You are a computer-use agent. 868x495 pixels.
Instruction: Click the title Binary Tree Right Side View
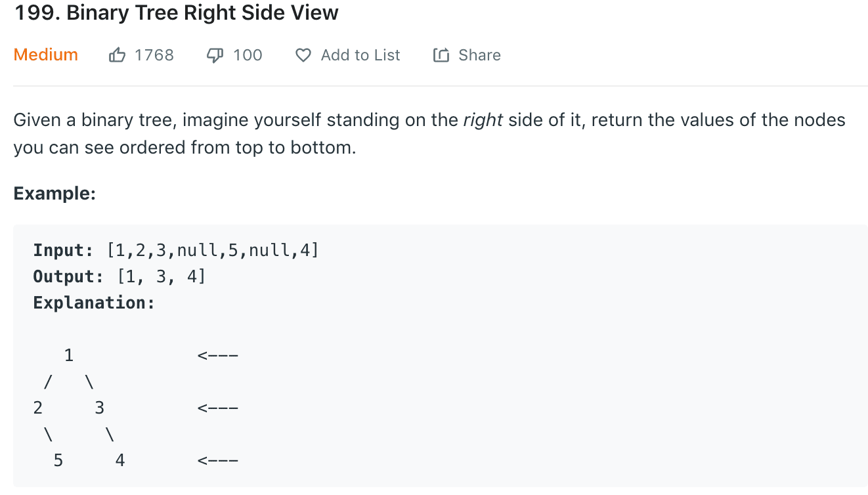pyautogui.click(x=203, y=12)
